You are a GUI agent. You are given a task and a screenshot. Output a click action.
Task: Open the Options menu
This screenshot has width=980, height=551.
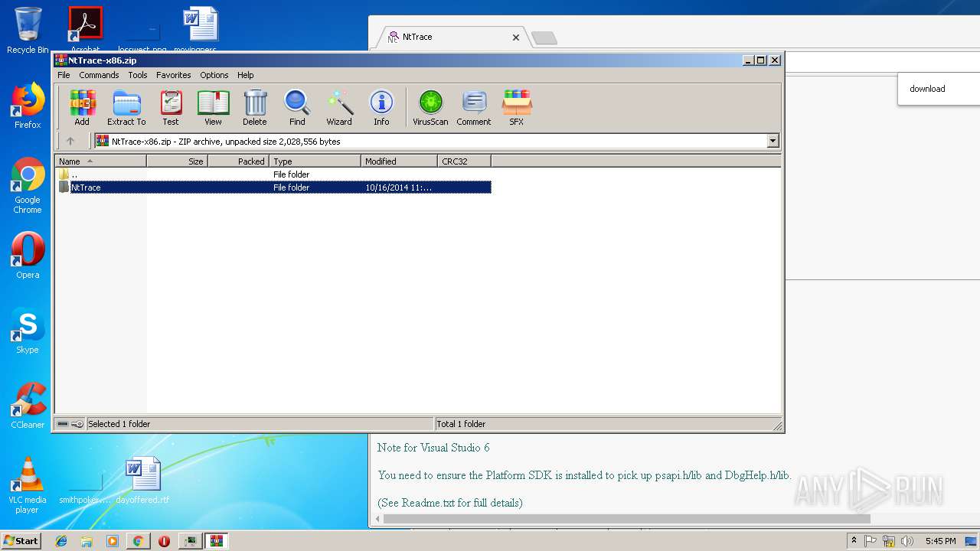point(214,75)
